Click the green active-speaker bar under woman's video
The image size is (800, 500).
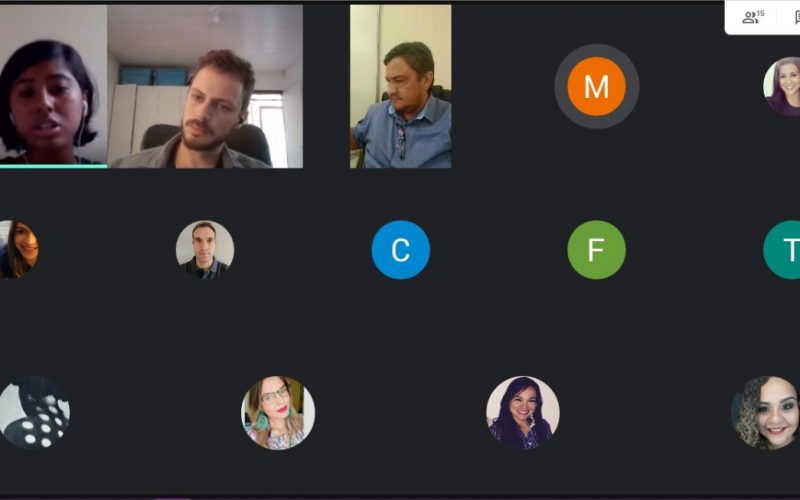tap(54, 166)
